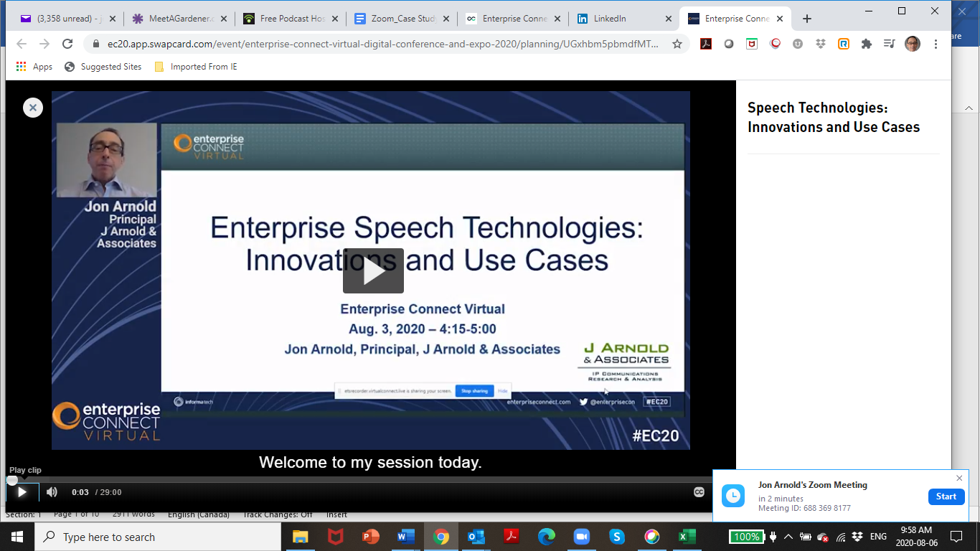Open the Chrome extensions puzzle menu
Viewport: 980px width, 551px height.
click(x=867, y=44)
